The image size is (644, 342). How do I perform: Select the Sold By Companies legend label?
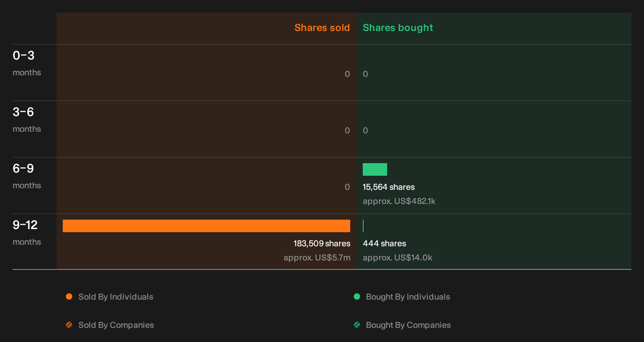coord(116,325)
